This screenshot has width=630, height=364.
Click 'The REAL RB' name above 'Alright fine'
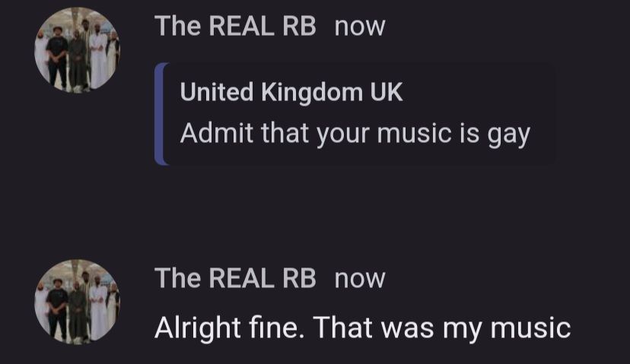[235, 278]
